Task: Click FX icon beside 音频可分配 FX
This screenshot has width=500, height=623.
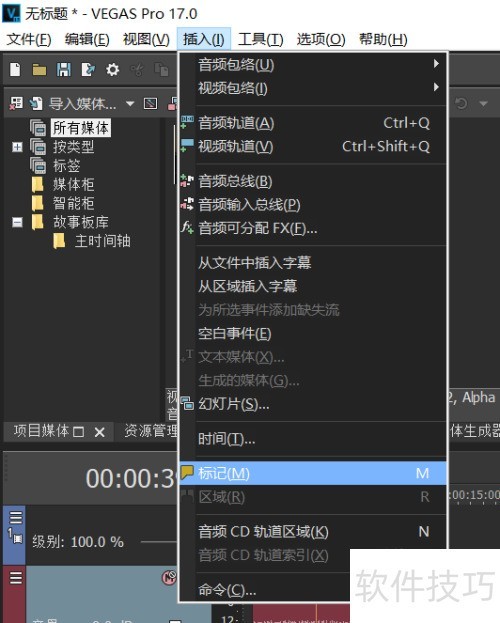Action: (x=187, y=228)
